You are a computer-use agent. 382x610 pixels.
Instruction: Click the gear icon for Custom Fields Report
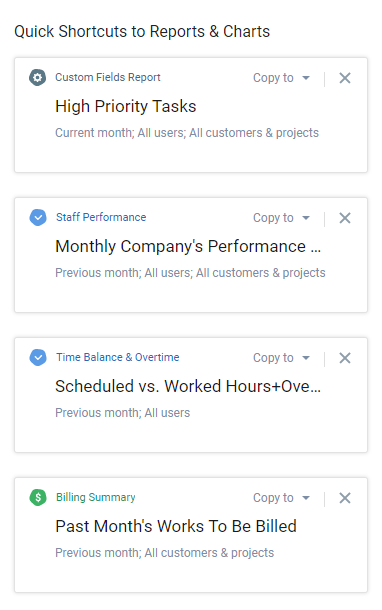[x=38, y=77]
